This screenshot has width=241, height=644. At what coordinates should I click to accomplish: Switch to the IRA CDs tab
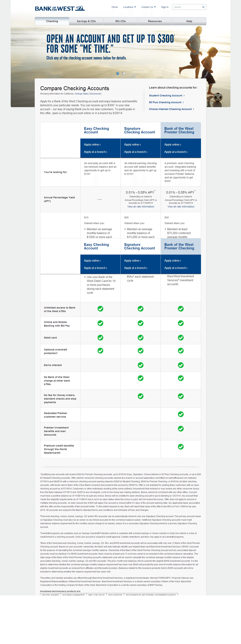(x=120, y=21)
